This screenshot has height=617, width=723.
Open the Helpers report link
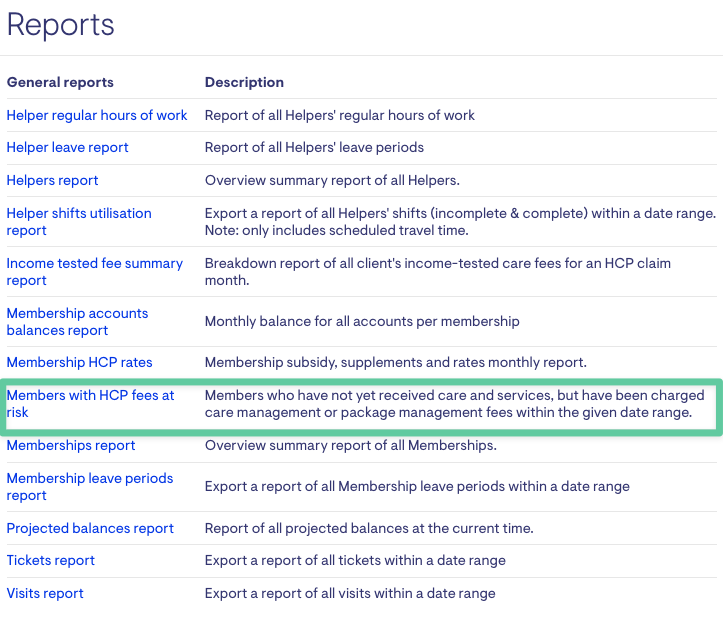tap(52, 180)
